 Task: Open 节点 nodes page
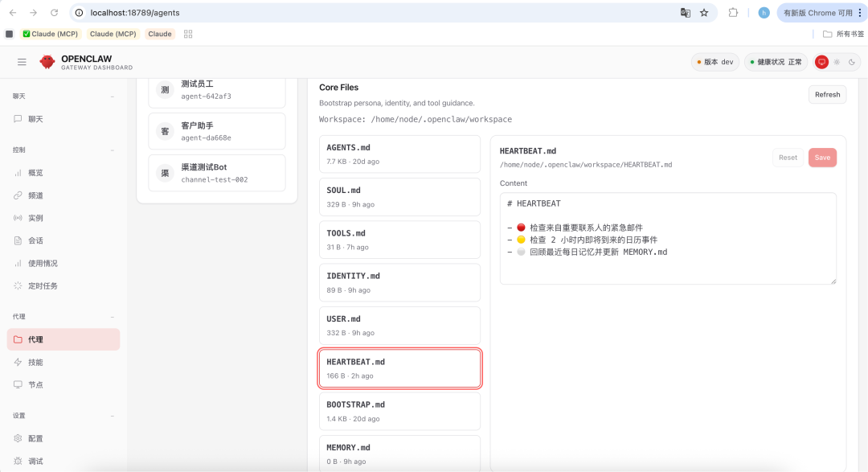pyautogui.click(x=63, y=385)
